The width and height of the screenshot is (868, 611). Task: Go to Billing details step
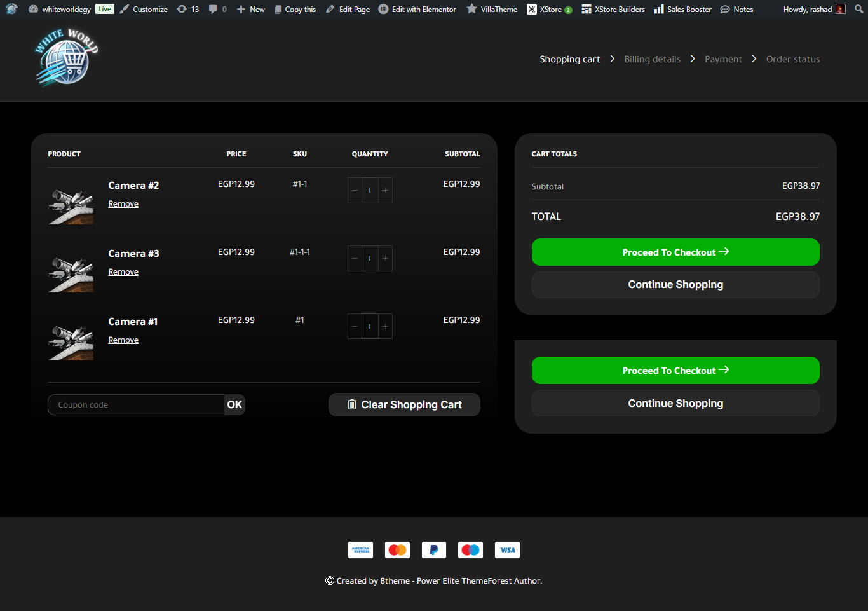(652, 59)
